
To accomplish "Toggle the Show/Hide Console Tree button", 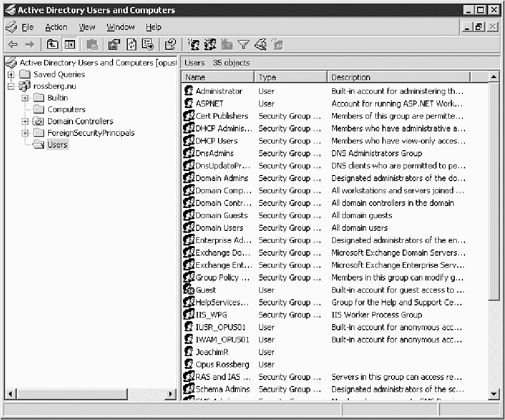I will [x=69, y=45].
